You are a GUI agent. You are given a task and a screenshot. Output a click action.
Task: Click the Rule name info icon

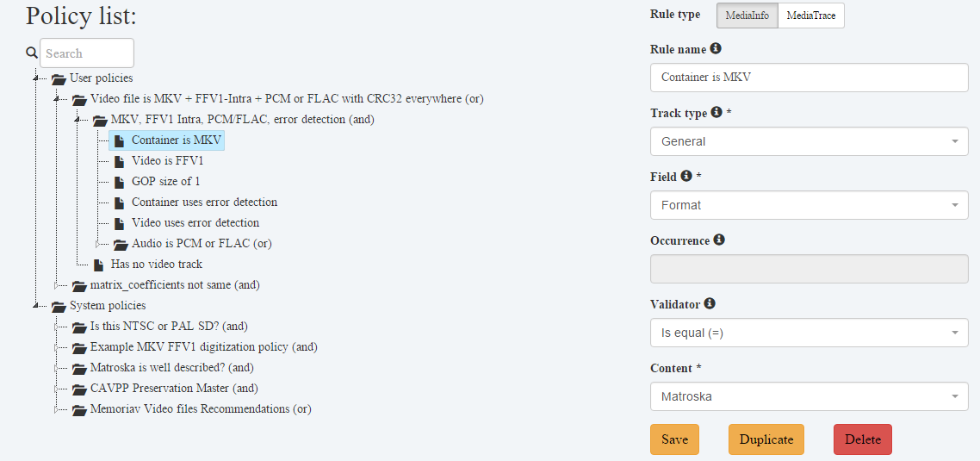point(716,48)
